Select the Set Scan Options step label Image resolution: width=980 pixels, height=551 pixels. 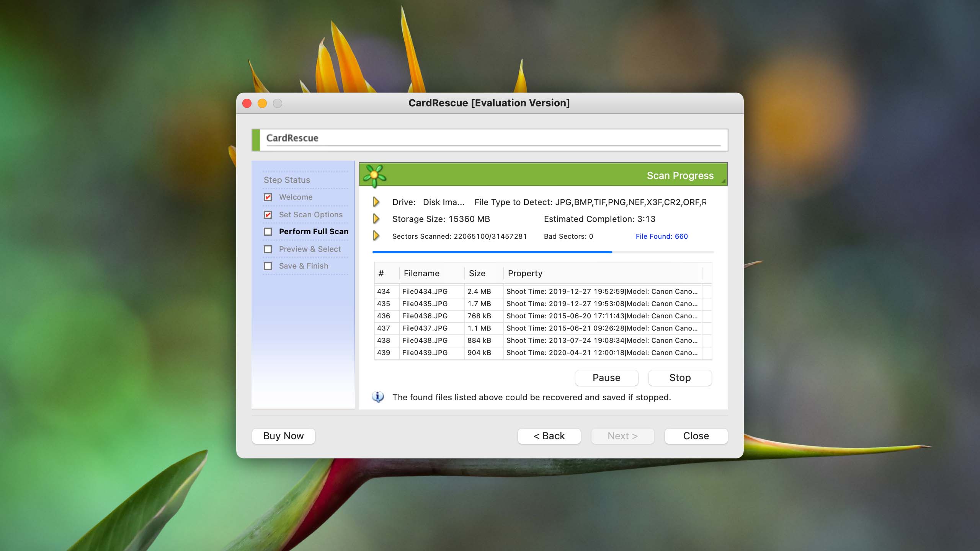coord(310,215)
